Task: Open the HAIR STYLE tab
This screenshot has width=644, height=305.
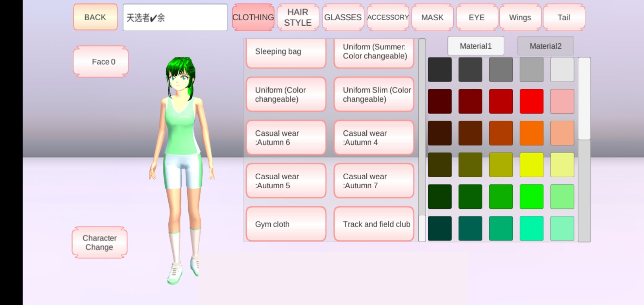Action: click(298, 17)
